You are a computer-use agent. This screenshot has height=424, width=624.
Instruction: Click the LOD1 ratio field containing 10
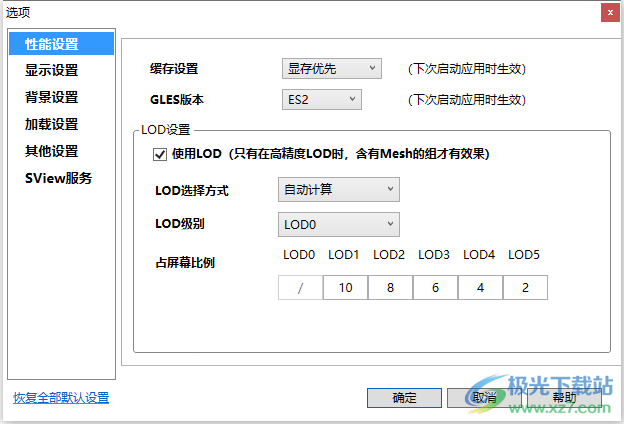345,287
